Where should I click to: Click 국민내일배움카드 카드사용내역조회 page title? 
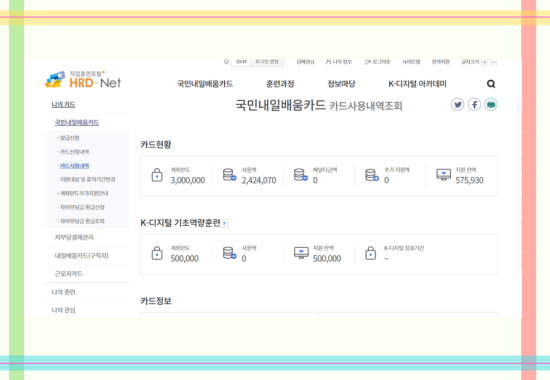click(319, 105)
